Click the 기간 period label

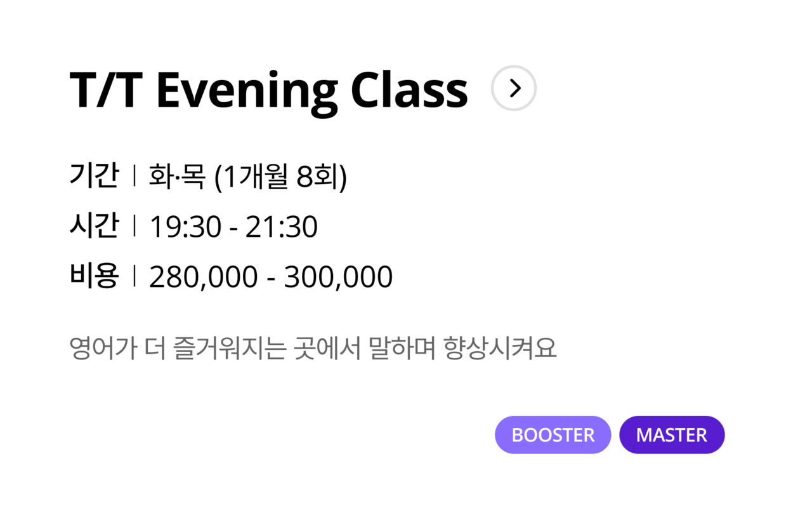point(94,176)
